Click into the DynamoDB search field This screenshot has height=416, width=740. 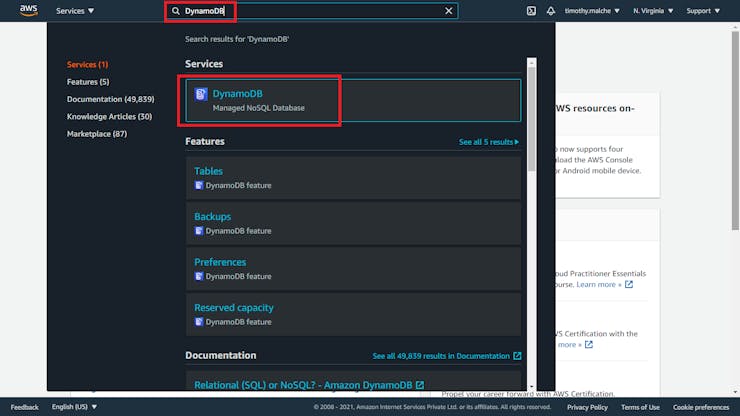pyautogui.click(x=311, y=11)
